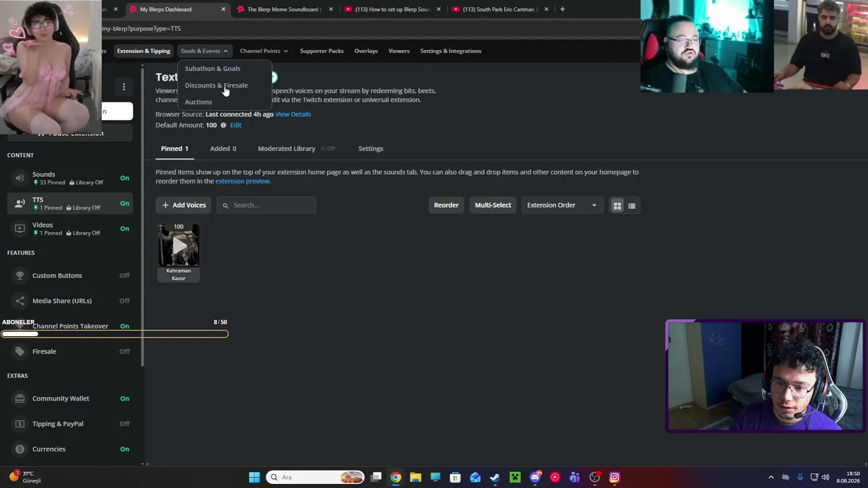Open File Explorer from taskbar
The image size is (868, 488).
[416, 477]
